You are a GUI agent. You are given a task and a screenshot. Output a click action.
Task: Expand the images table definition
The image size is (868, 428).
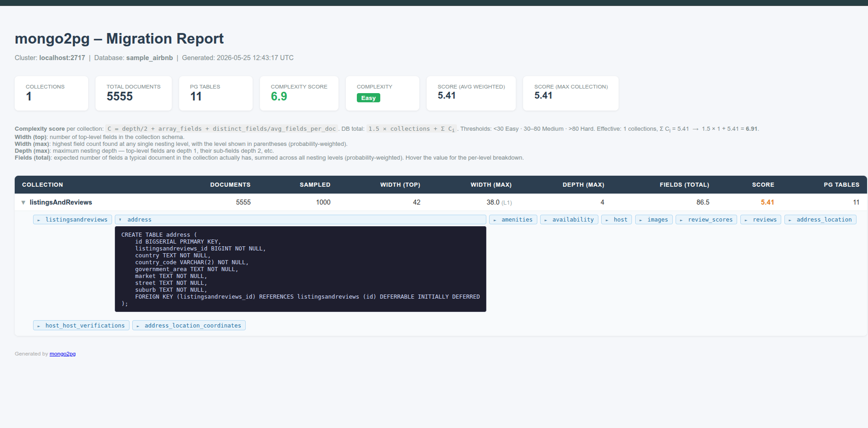pyautogui.click(x=654, y=220)
